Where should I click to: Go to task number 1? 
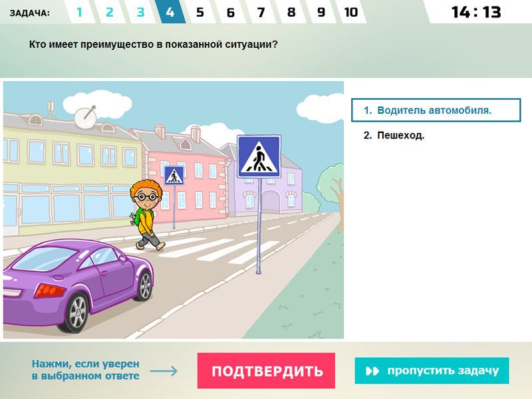click(79, 12)
